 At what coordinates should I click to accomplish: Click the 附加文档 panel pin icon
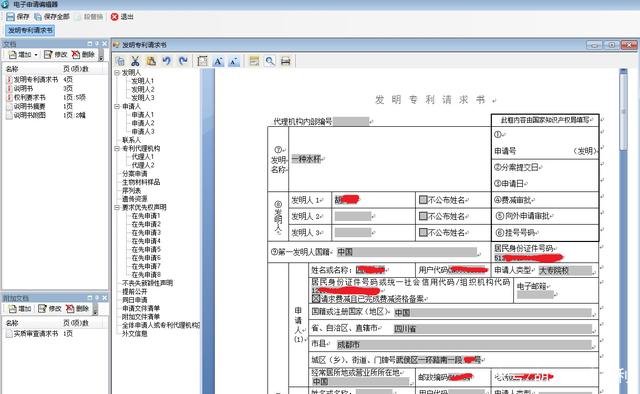(97, 298)
